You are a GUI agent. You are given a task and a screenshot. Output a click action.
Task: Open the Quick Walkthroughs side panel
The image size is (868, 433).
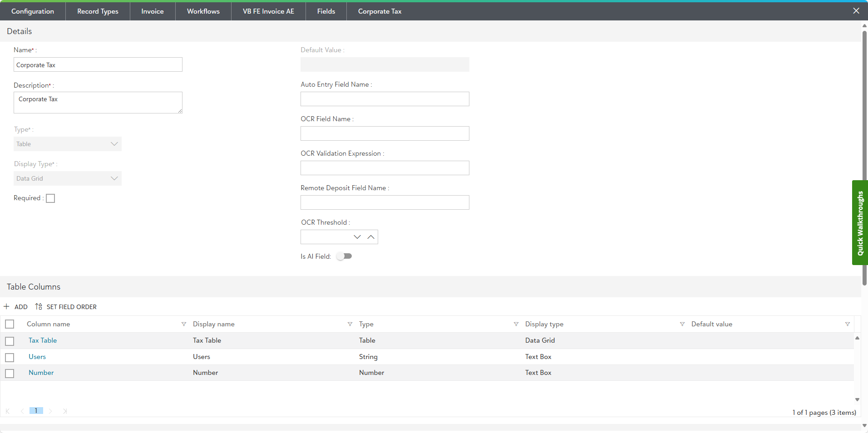click(860, 222)
